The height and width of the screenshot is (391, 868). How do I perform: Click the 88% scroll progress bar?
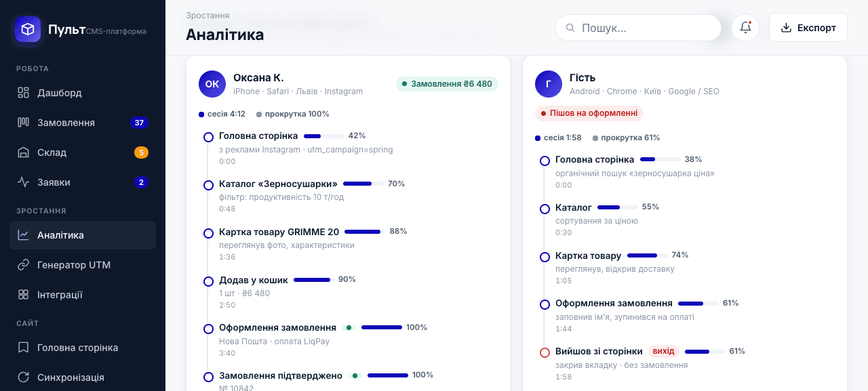365,232
